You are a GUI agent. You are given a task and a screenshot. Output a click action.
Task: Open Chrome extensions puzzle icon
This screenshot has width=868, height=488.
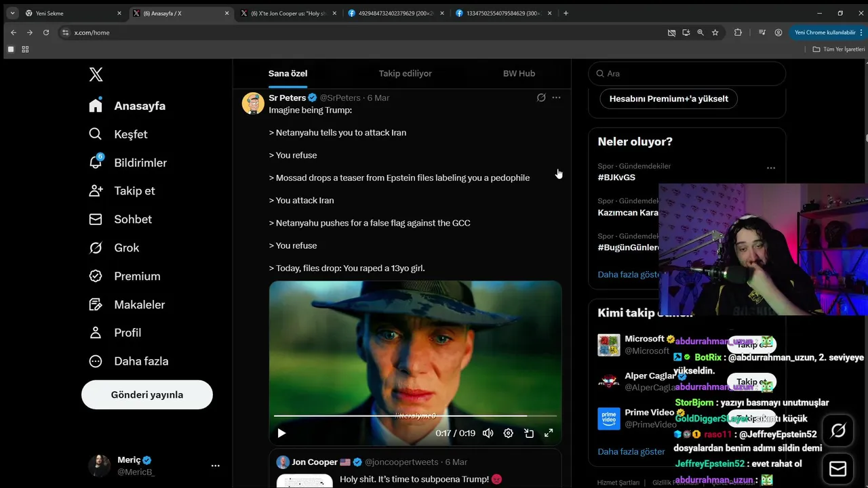(x=738, y=33)
